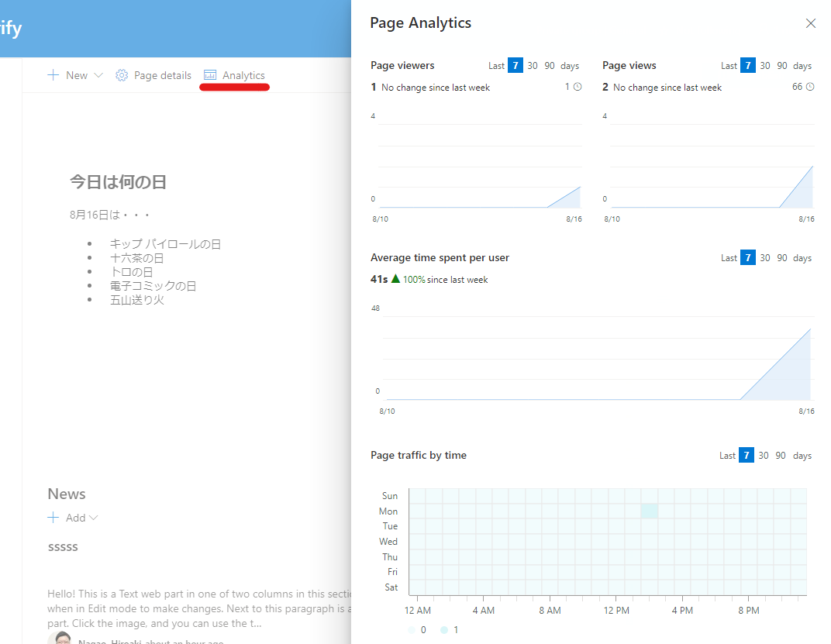Switch Page viewers to last 30 days
831x644 pixels.
(x=532, y=65)
